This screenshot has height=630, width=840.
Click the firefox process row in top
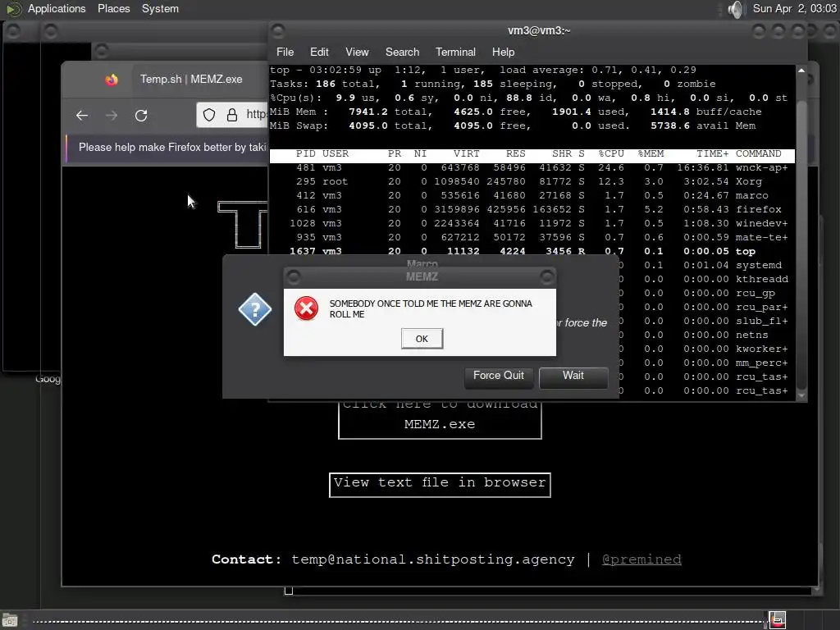[532, 209]
